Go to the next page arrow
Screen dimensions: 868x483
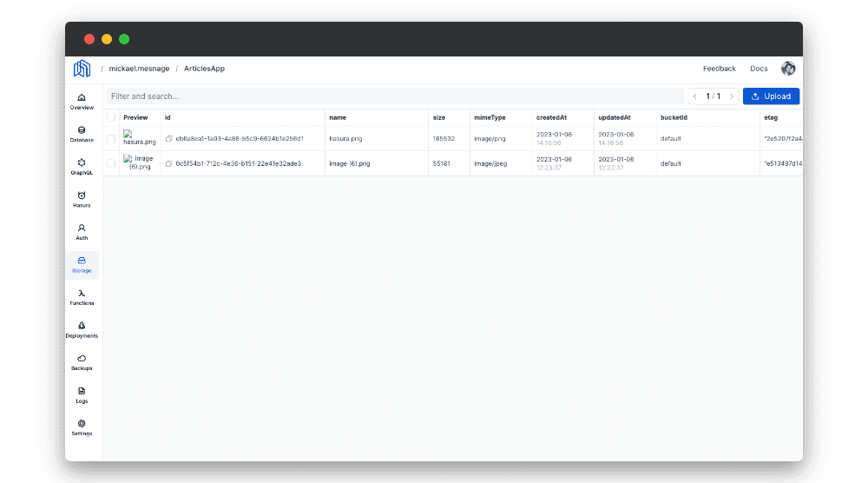(732, 96)
